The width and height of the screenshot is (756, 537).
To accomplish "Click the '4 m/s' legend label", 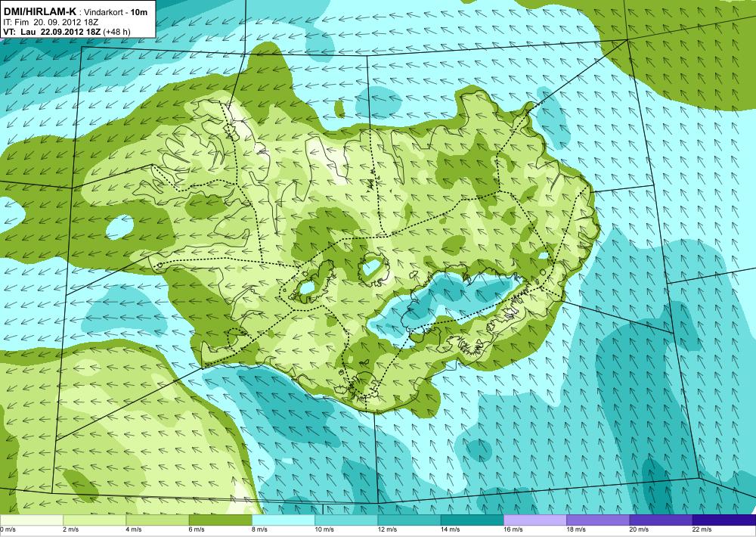I will (x=134, y=529).
